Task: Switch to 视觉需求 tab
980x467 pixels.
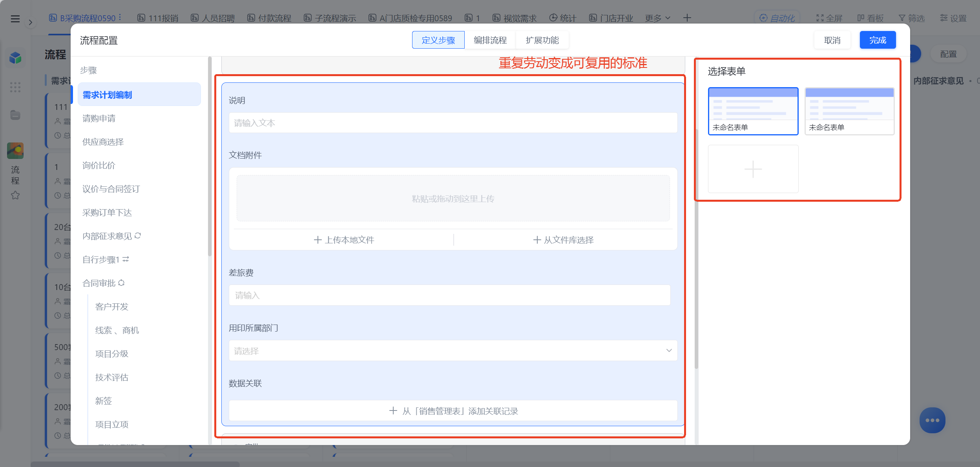Action: tap(515, 18)
